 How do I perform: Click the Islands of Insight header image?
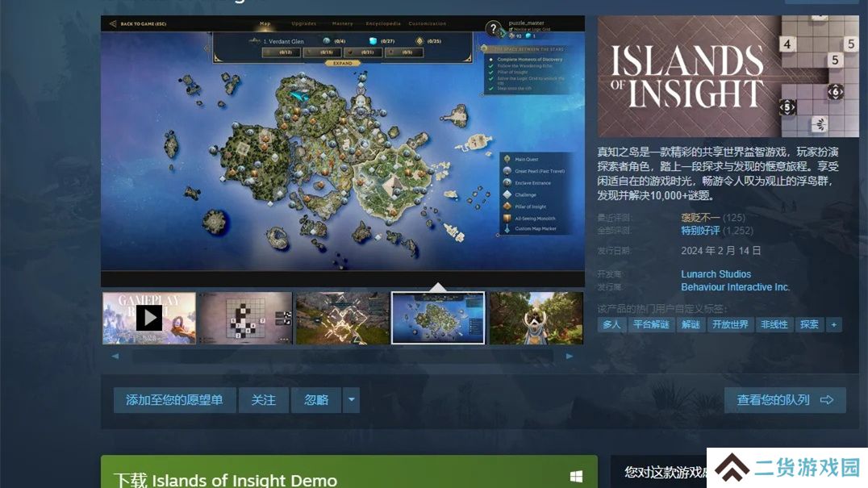(728, 77)
